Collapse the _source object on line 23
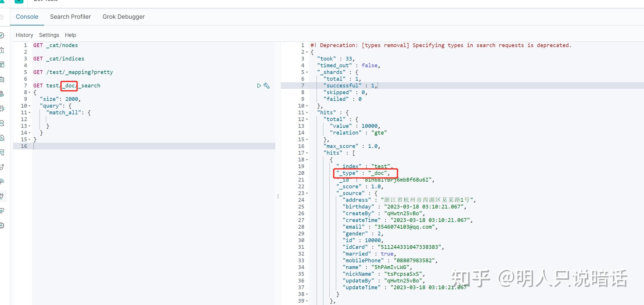Image resolution: width=644 pixels, height=305 pixels. click(x=307, y=193)
